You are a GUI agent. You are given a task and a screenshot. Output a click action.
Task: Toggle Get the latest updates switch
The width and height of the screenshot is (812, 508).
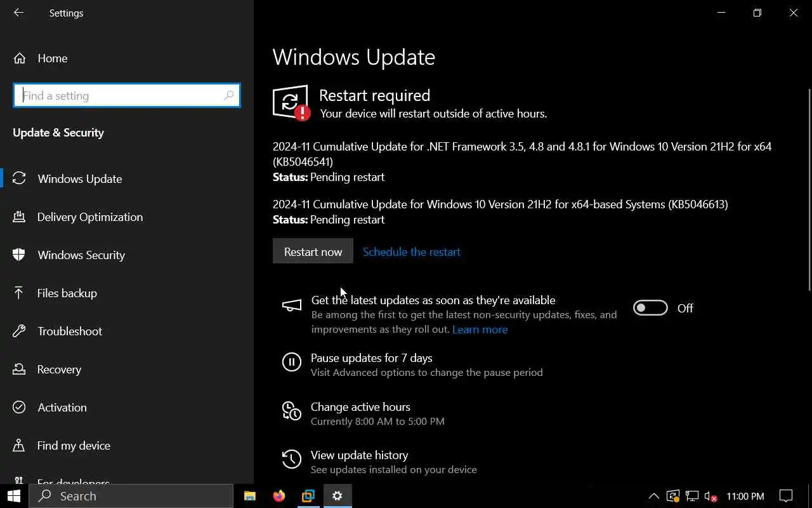point(650,308)
